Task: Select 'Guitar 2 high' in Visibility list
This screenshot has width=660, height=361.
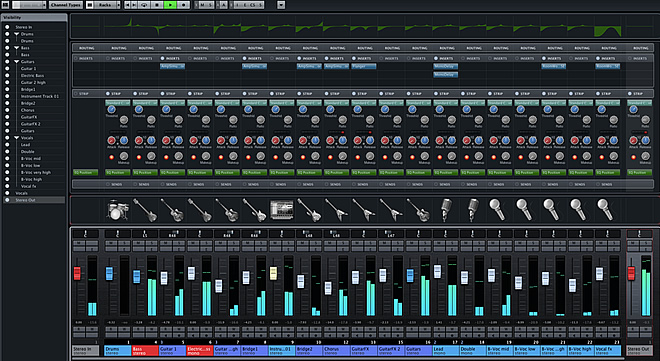Action: pos(33,82)
